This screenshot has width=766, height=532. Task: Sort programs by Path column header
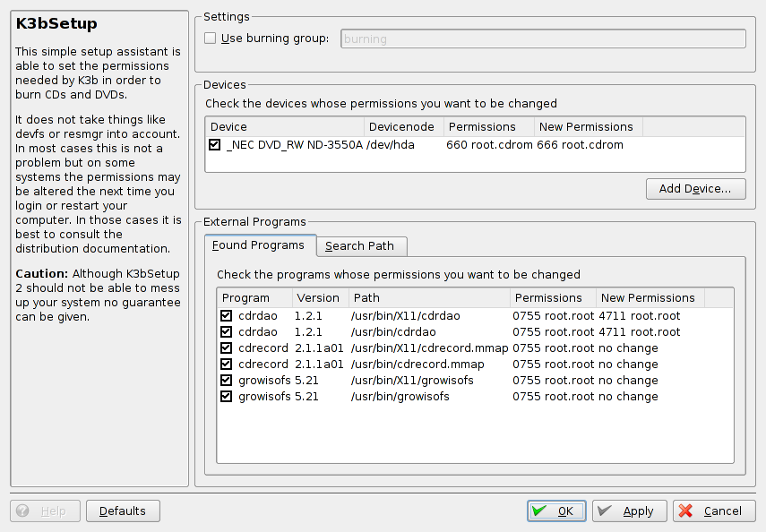pos(428,298)
